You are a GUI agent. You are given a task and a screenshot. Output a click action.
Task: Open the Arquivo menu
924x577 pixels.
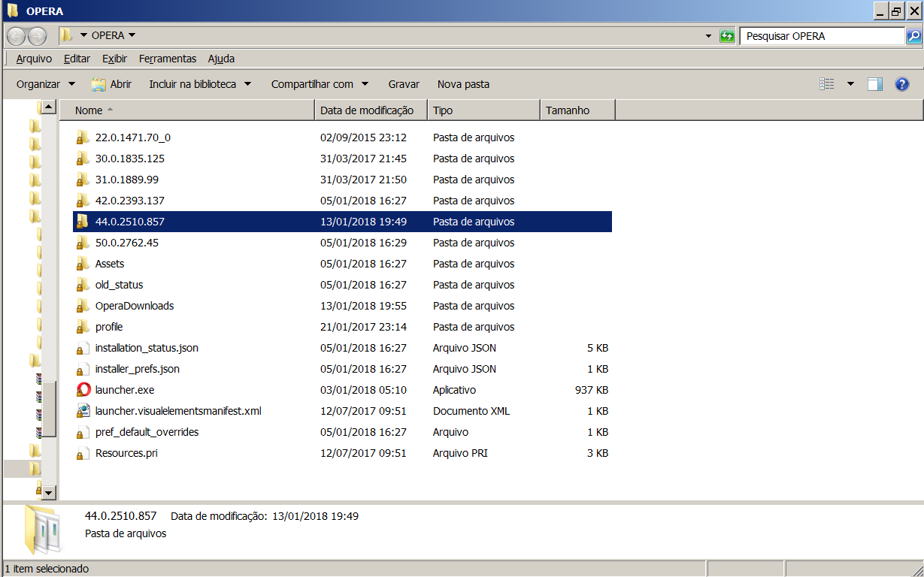click(34, 59)
